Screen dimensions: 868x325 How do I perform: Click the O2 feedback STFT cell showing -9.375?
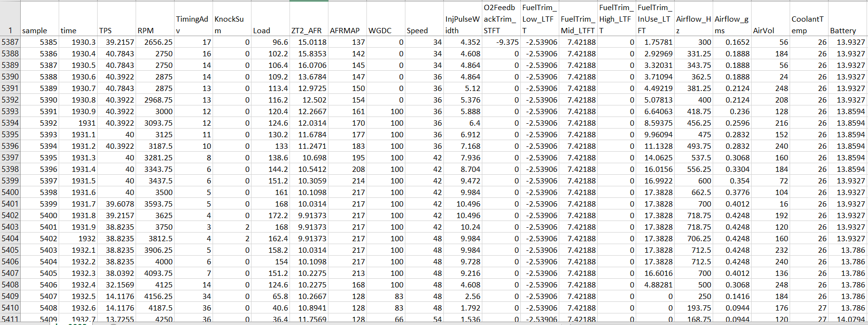[x=501, y=42]
